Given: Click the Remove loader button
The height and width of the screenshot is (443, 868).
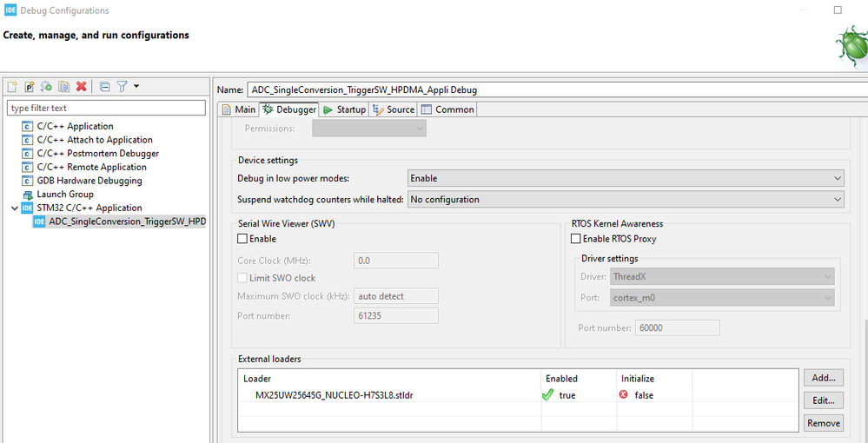Looking at the screenshot, I should (x=823, y=423).
